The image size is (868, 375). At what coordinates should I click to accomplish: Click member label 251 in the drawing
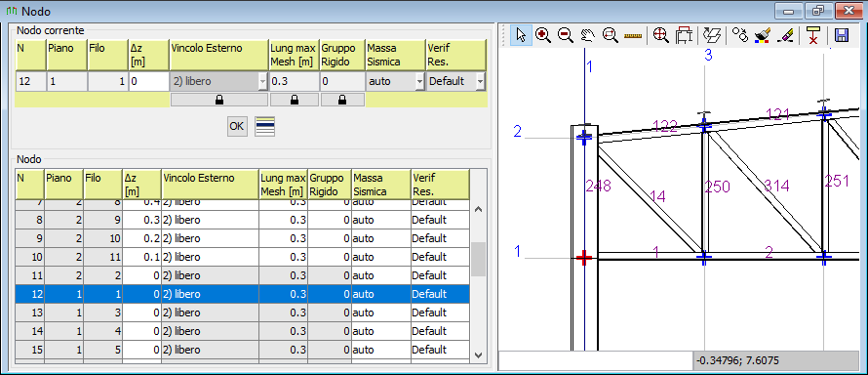[x=837, y=181]
